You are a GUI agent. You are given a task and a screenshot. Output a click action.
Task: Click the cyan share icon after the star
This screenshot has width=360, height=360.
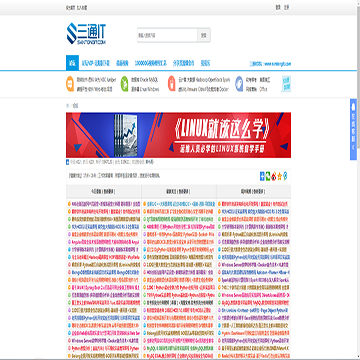coord(285,176)
